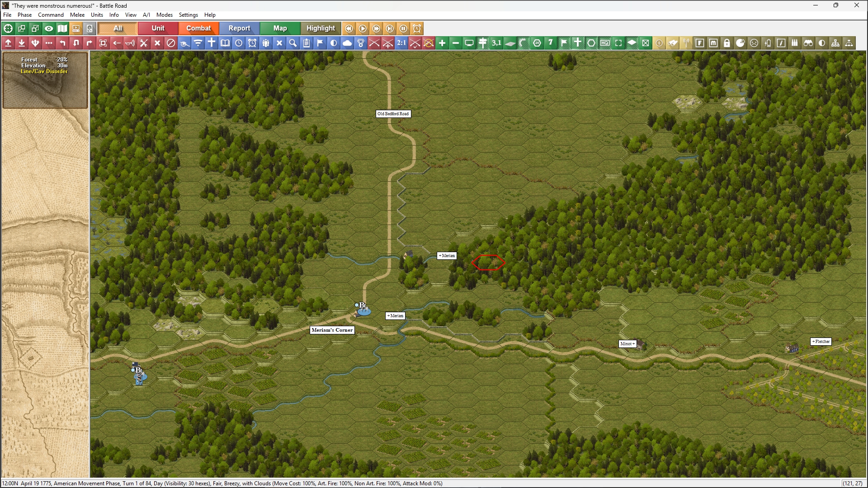The width and height of the screenshot is (868, 488).
Task: Open the Melee menu
Action: click(x=77, y=15)
